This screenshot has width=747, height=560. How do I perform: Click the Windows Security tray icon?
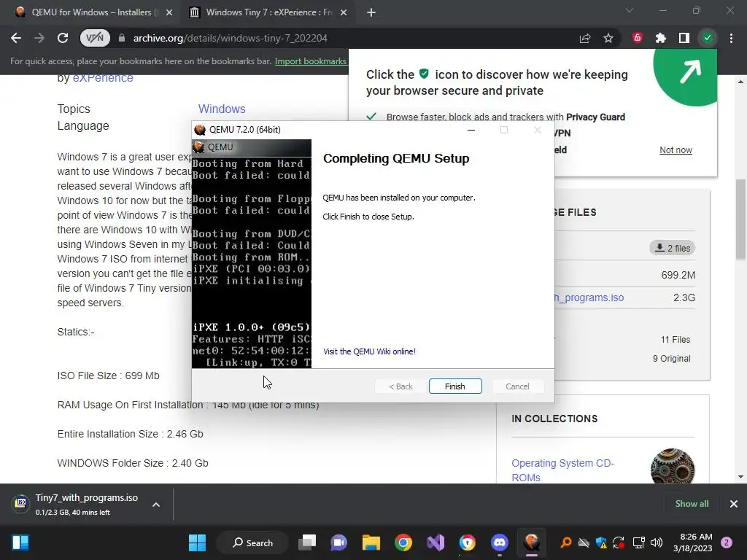[x=601, y=542]
